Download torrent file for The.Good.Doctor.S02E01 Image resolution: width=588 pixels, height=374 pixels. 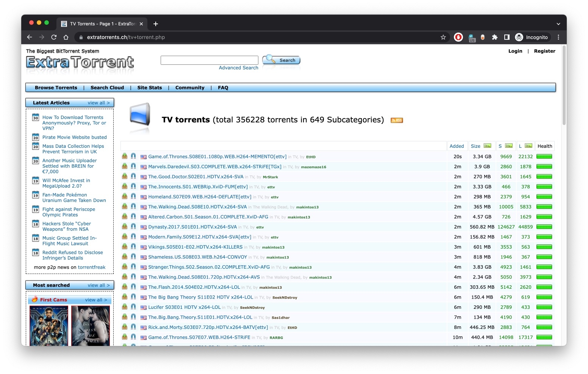[124, 176]
